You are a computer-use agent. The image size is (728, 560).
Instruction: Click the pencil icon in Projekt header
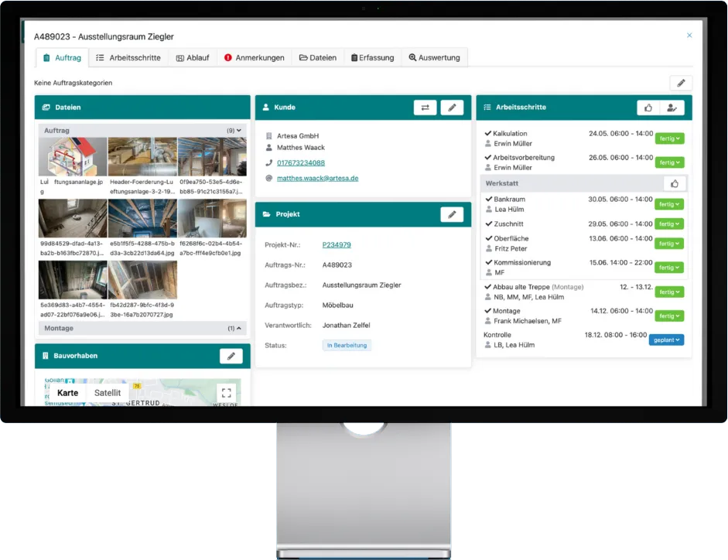tap(452, 214)
